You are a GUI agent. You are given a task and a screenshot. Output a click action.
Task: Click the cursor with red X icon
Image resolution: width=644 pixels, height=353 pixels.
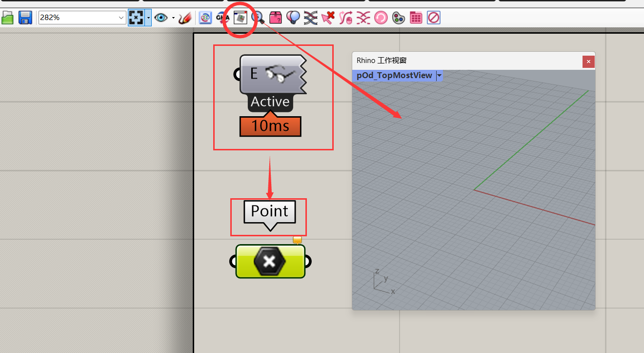(328, 18)
